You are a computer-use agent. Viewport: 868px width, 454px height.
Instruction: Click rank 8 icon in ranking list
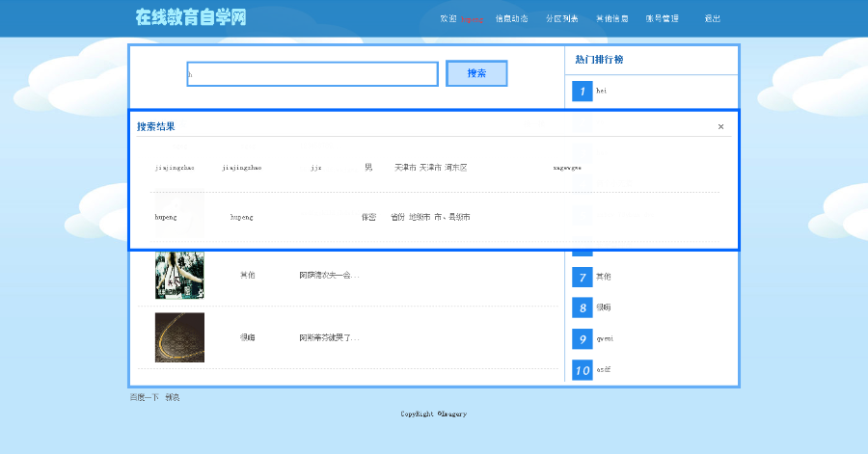(583, 307)
